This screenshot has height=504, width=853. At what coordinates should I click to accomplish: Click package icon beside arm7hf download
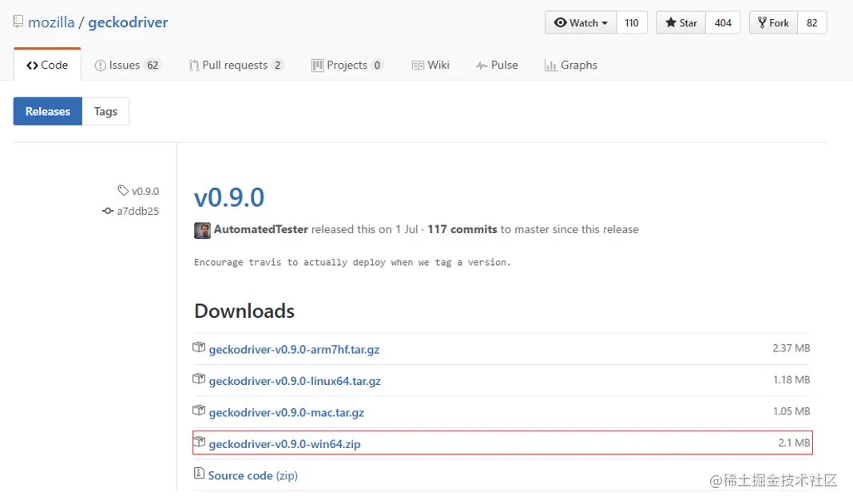(x=199, y=347)
